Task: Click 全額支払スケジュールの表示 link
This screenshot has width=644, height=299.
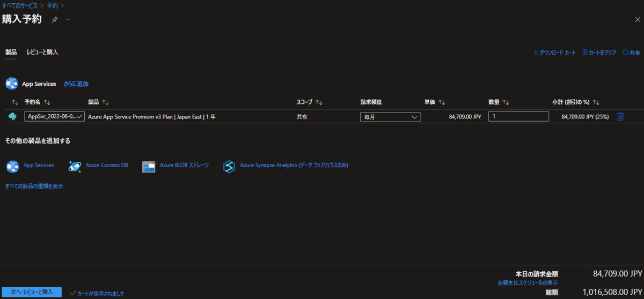Action: (528, 282)
